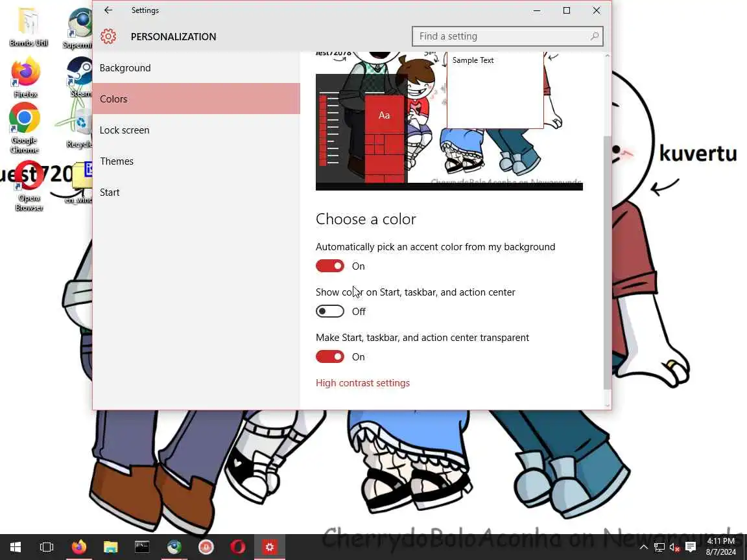
Task: Click the scroll down arrow of settings scrollbar
Action: tap(607, 405)
